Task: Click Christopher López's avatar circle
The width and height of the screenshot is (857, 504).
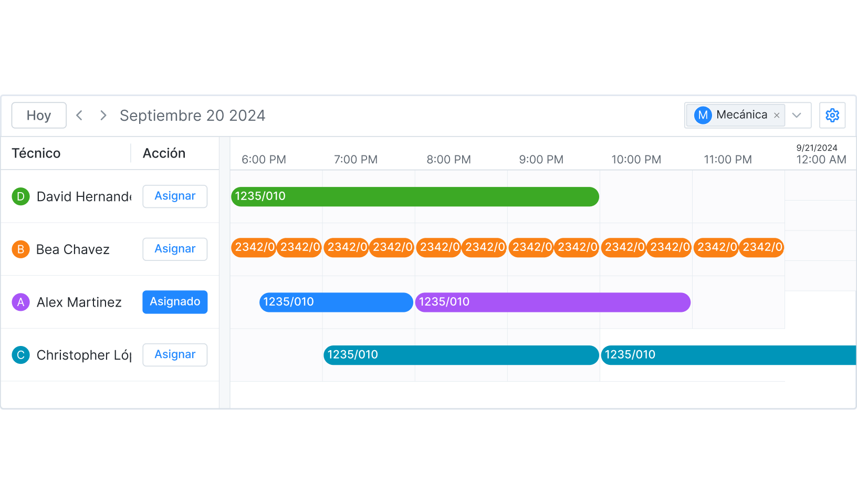Action: tap(20, 355)
